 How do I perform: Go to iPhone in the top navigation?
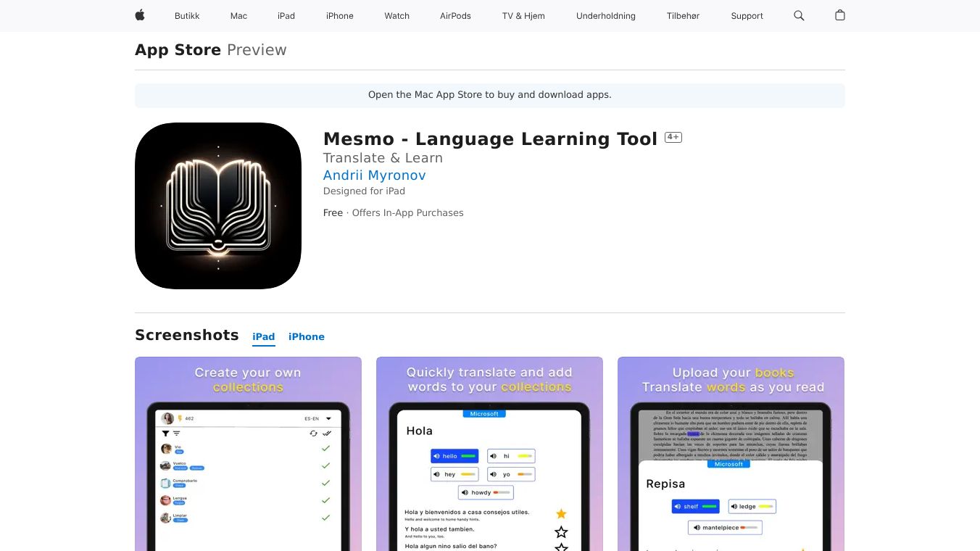tap(340, 16)
